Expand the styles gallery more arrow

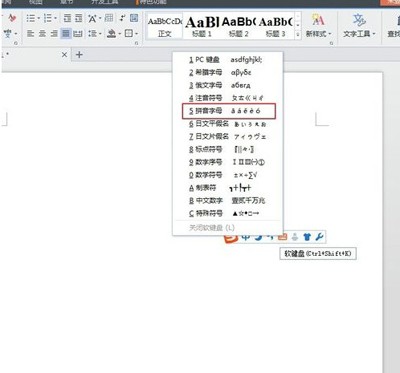click(298, 34)
